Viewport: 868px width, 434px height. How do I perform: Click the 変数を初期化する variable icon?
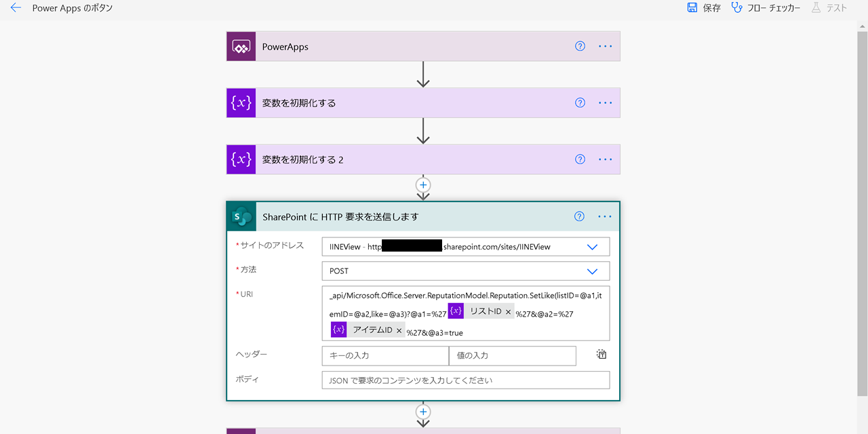coord(241,103)
